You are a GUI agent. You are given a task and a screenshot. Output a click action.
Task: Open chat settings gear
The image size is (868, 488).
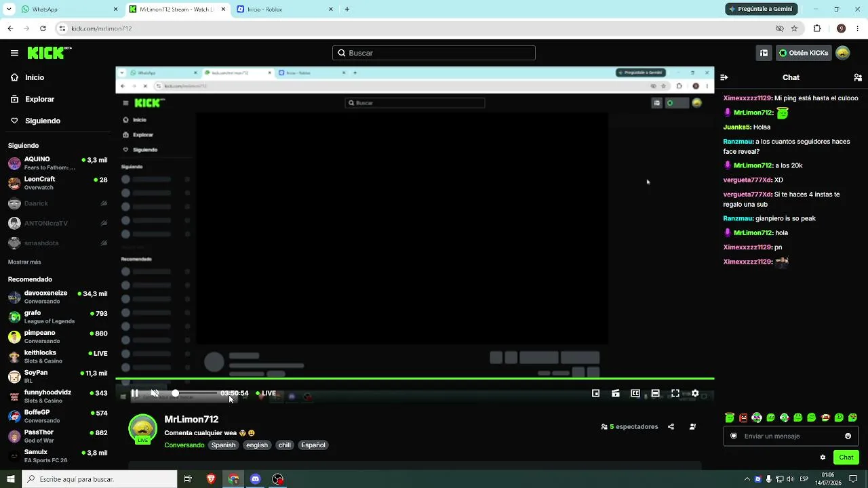(823, 457)
